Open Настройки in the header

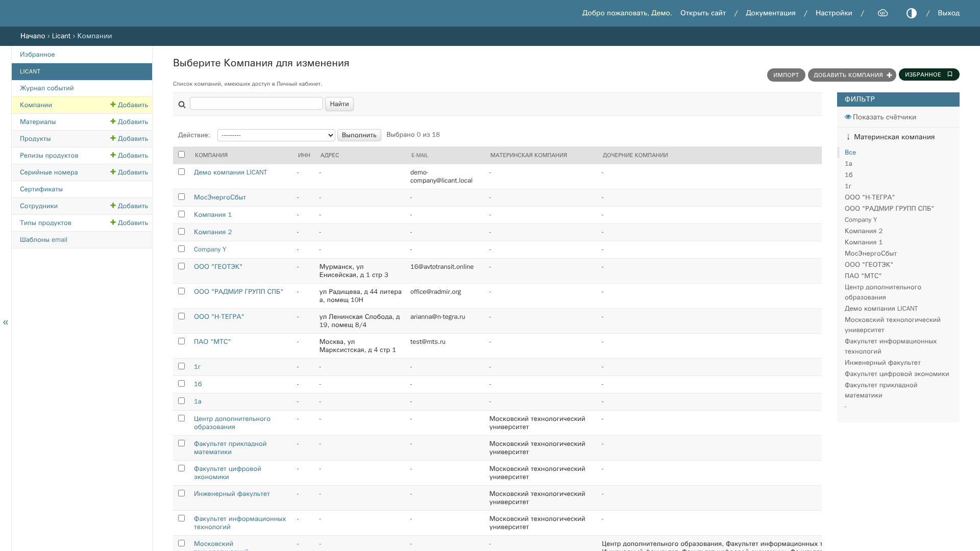pos(834,13)
